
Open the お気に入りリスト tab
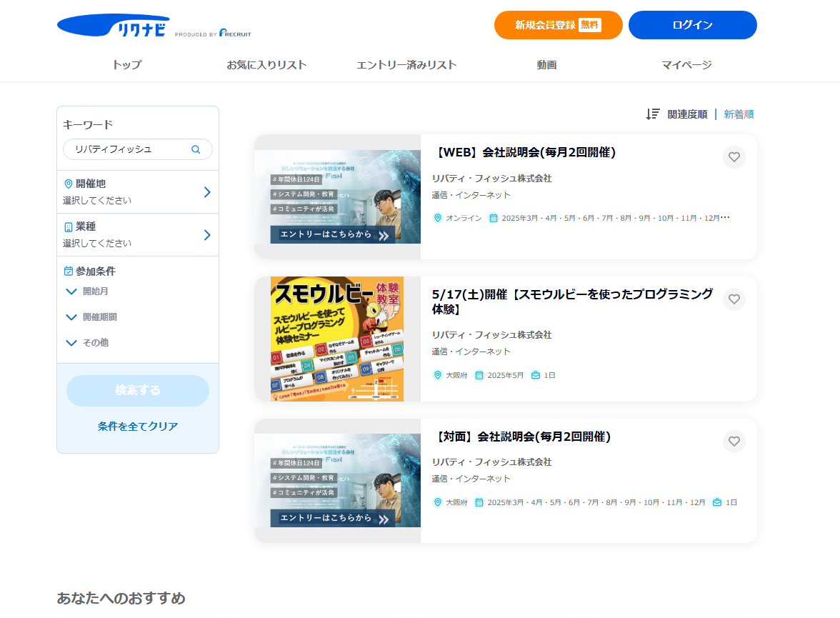pos(267,65)
